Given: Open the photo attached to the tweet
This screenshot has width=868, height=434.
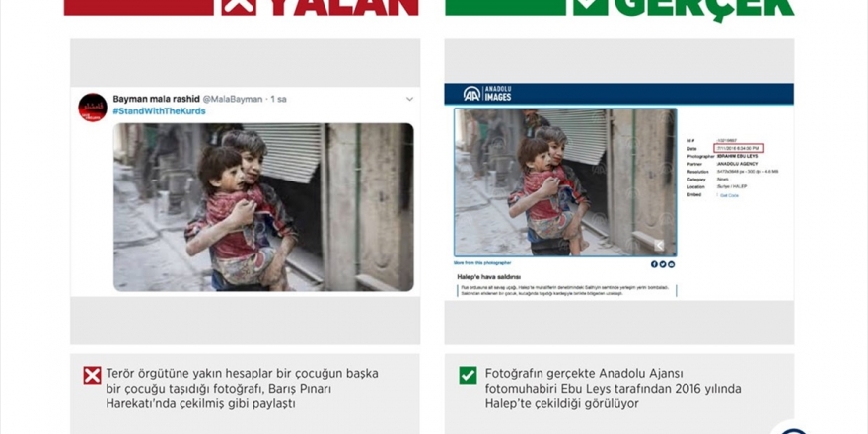Looking at the screenshot, I should pyautogui.click(x=263, y=207).
